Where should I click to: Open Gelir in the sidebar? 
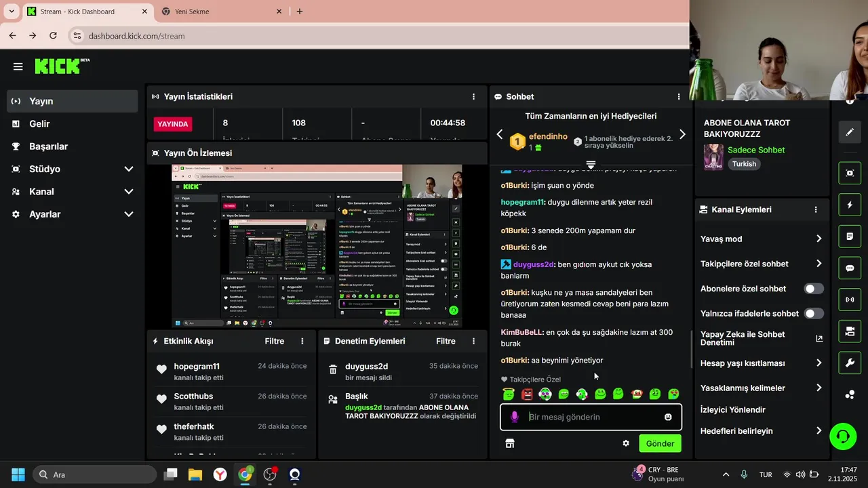[x=73, y=123]
